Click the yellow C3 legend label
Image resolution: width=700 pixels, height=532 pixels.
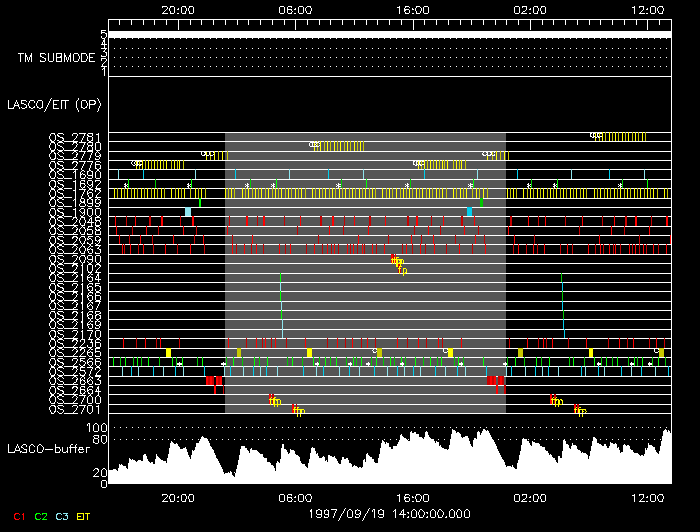tap(64, 516)
